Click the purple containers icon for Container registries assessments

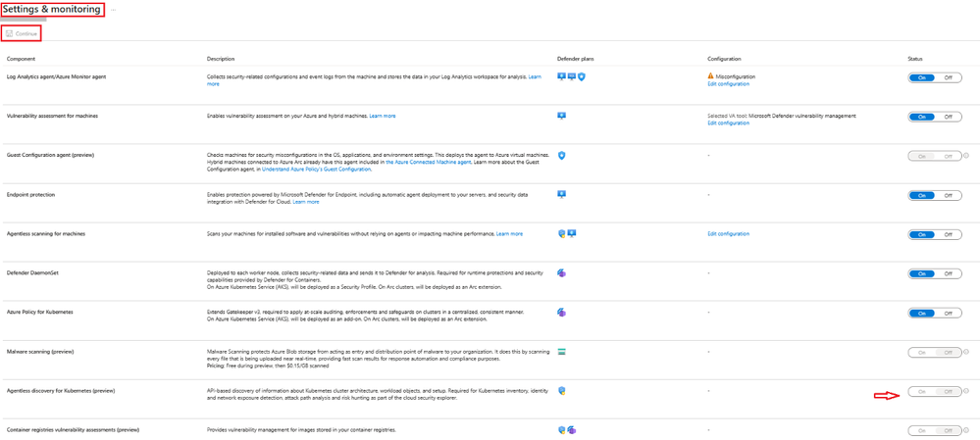point(571,430)
